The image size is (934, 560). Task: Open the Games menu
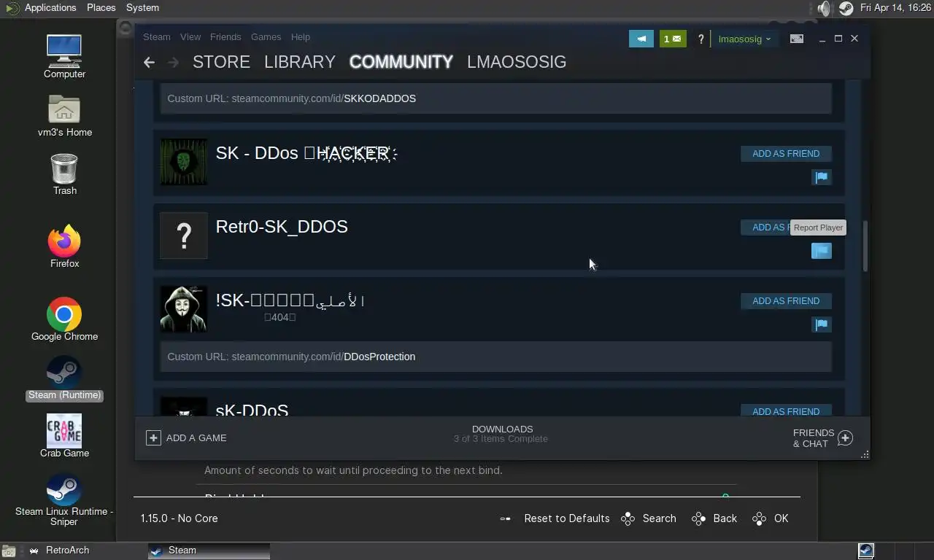(266, 36)
